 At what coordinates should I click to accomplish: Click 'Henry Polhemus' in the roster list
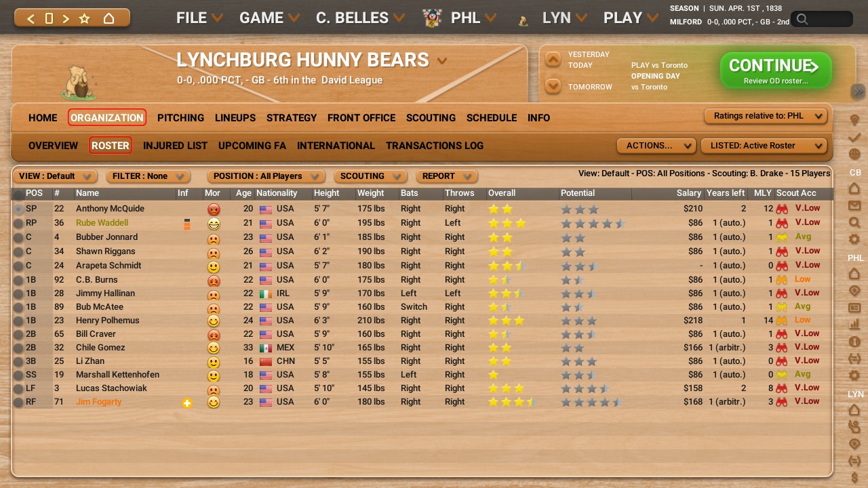(x=107, y=321)
